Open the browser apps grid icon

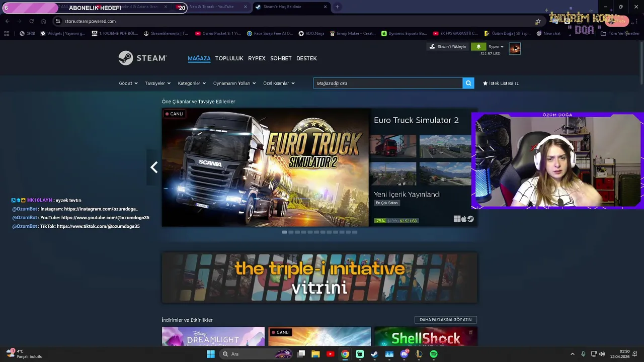click(x=7, y=34)
